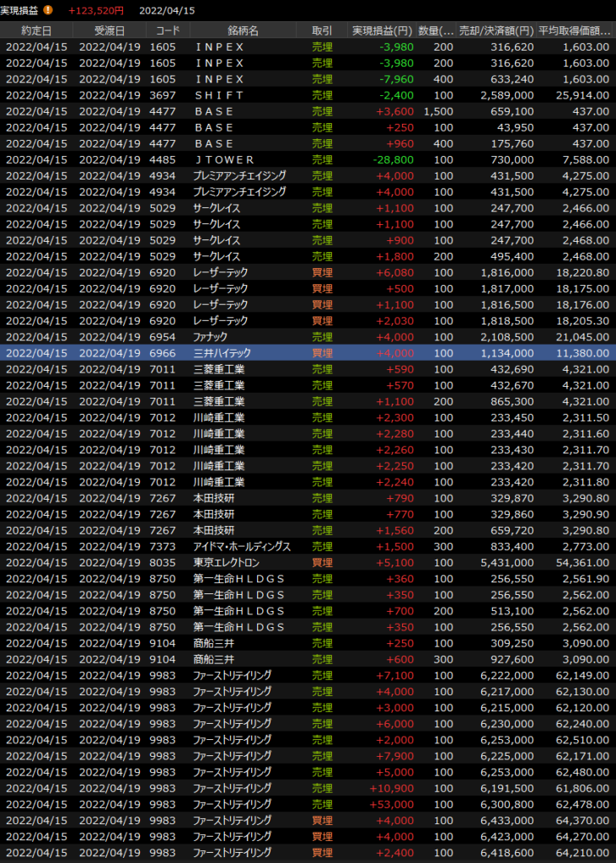Sort table by 銘柄名 column header

(243, 30)
